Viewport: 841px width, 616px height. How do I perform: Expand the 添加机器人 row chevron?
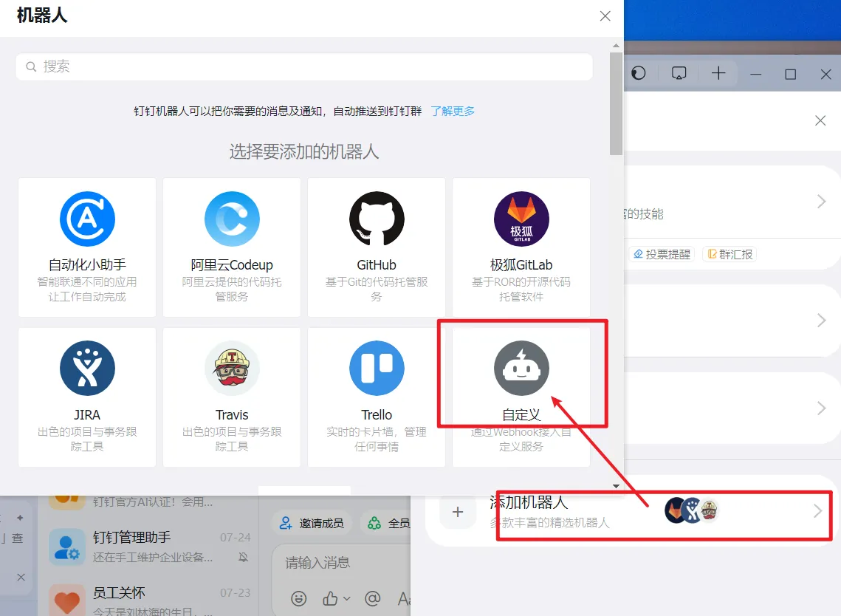click(817, 511)
